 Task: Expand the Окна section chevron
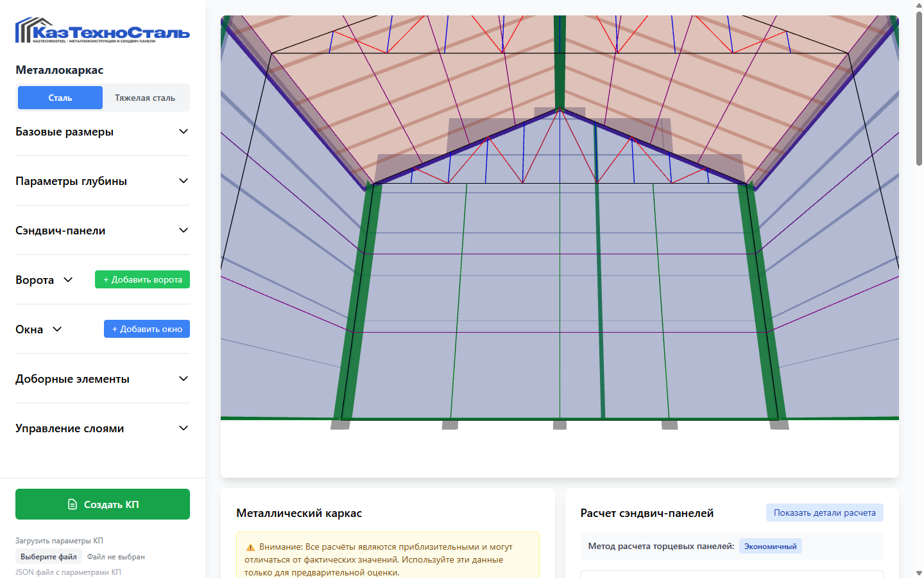(57, 329)
